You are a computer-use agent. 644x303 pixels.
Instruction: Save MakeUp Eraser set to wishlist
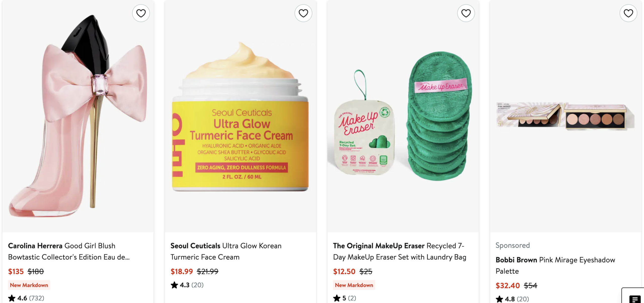pos(466,13)
